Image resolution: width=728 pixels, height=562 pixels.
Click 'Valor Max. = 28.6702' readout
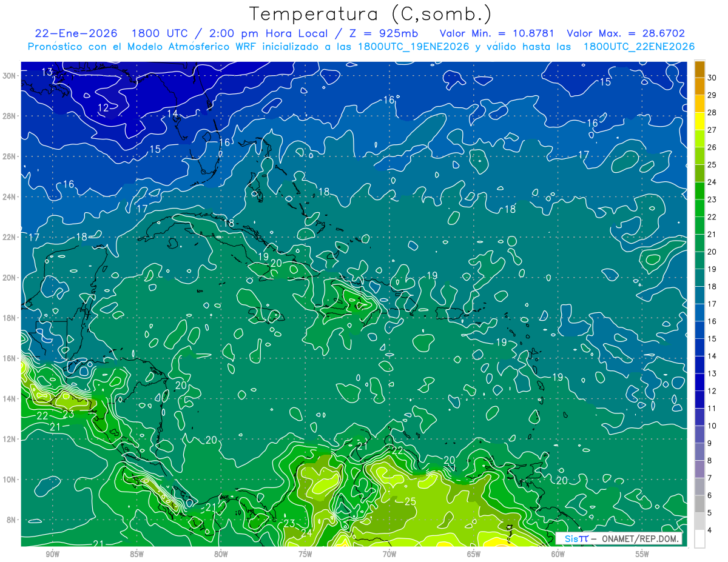[x=625, y=33]
